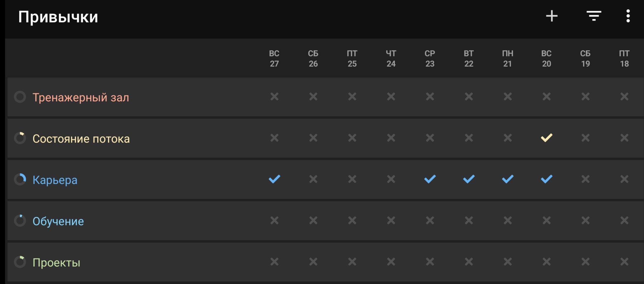Screen dimensions: 644x284
Task: Click the Привычки screen title
Action: point(58,17)
